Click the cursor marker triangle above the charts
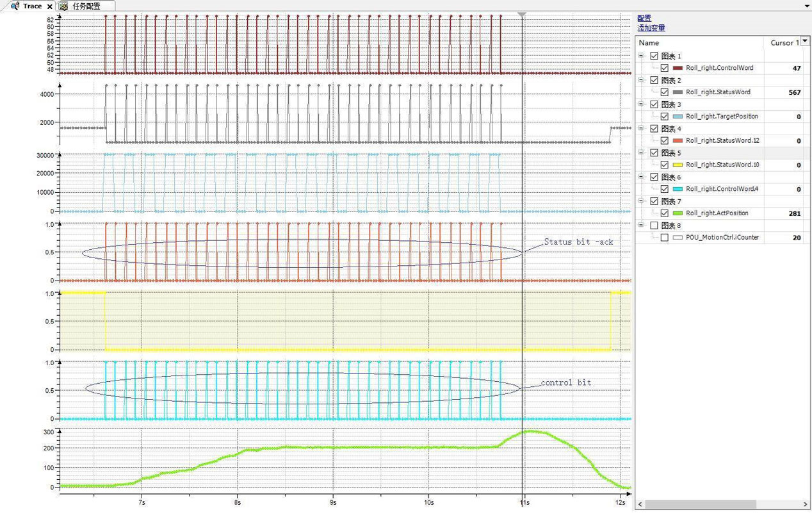The height and width of the screenshot is (517, 812). pyautogui.click(x=522, y=14)
